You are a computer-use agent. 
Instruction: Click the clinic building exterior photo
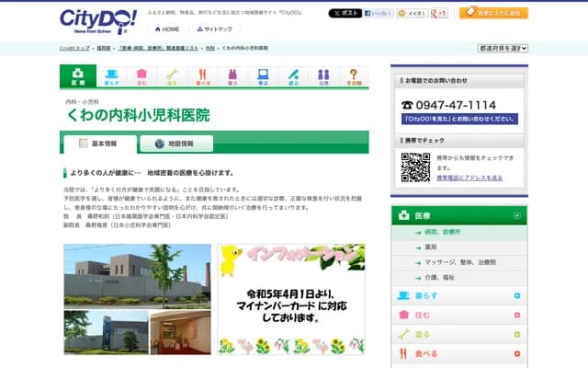pos(137,276)
